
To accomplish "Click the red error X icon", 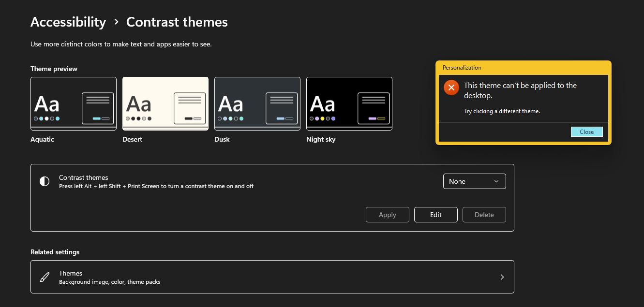I will [451, 88].
